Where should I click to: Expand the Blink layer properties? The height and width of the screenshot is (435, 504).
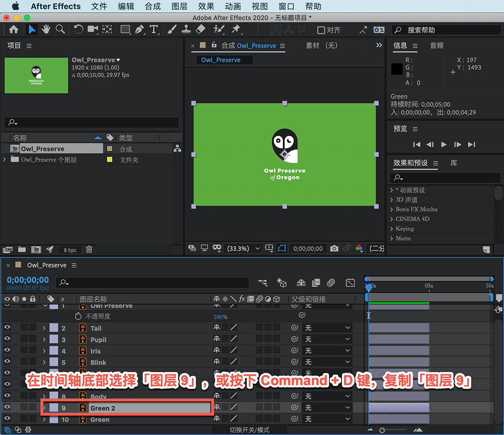pyautogui.click(x=44, y=362)
